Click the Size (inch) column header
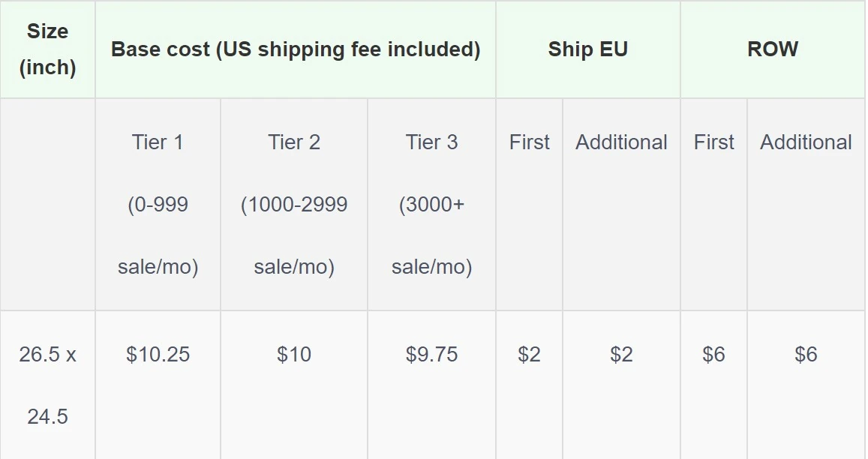The height and width of the screenshot is (459, 868). pyautogui.click(x=47, y=49)
